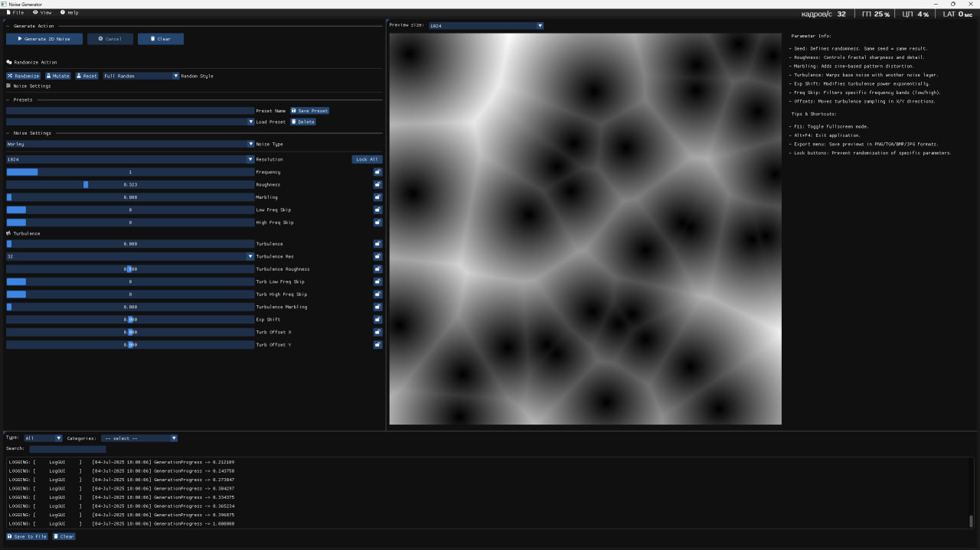Click the Exp Shift slider

click(x=130, y=320)
